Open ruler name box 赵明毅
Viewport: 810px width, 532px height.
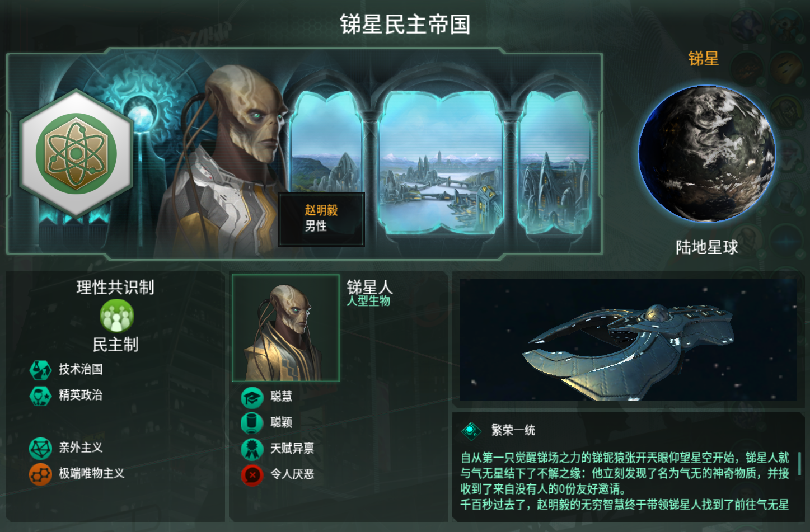[x=321, y=219]
